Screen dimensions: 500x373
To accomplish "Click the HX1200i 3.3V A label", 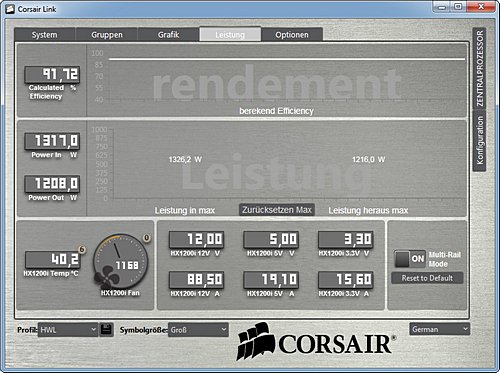I will click(344, 294).
